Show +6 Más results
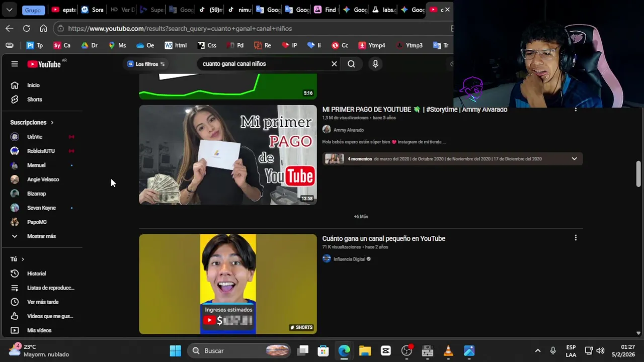 [361, 217]
